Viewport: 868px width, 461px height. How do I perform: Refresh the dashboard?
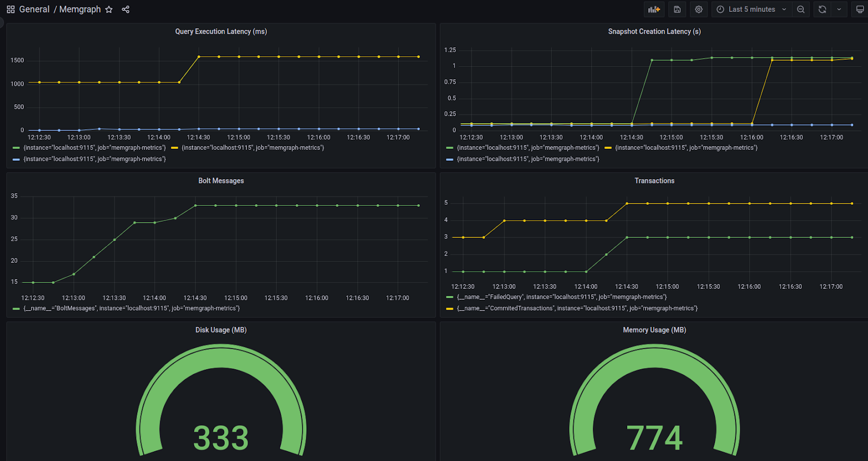point(822,9)
